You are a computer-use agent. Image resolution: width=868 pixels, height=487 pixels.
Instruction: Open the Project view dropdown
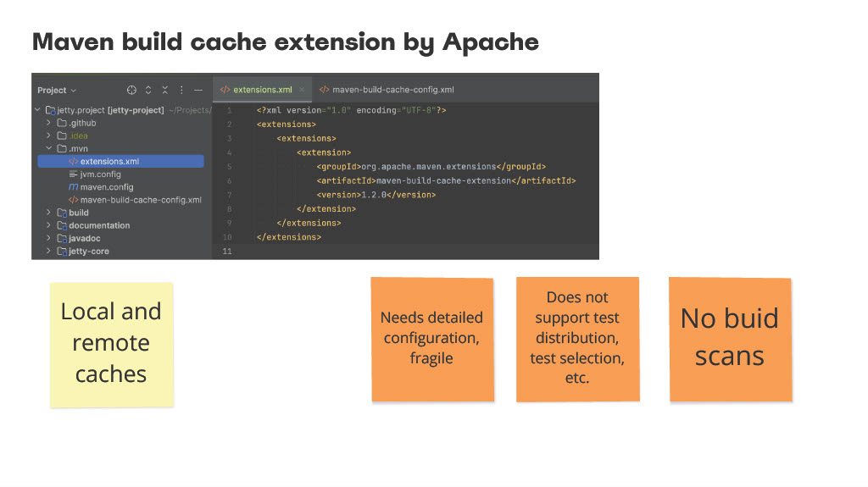coord(57,91)
